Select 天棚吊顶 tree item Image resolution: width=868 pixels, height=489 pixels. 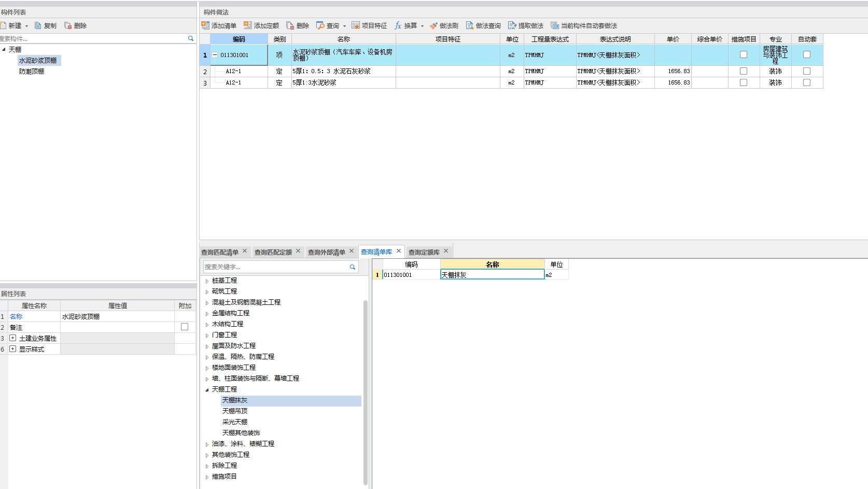[235, 411]
